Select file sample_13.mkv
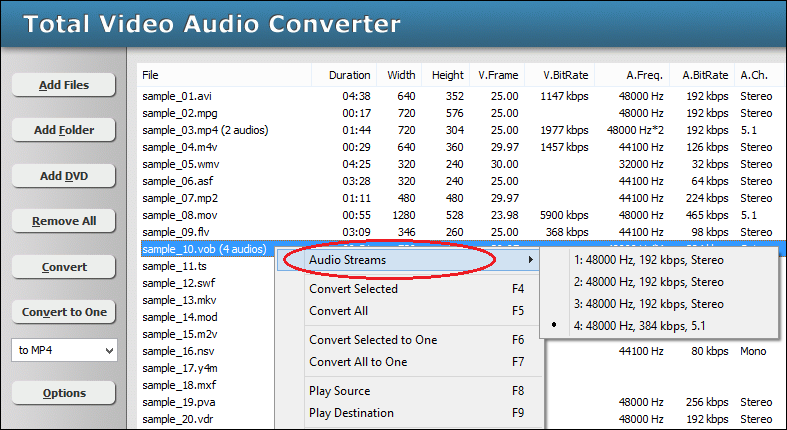This screenshot has width=787, height=430. pyautogui.click(x=179, y=301)
